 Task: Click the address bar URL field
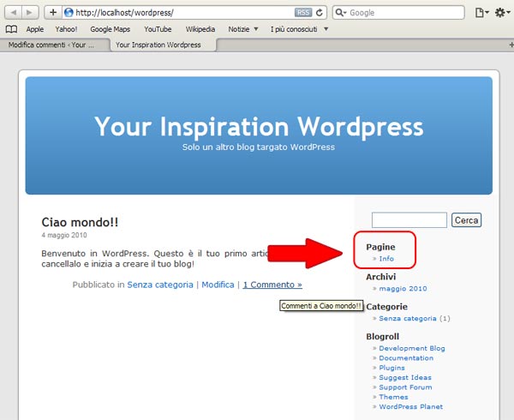[x=183, y=13]
